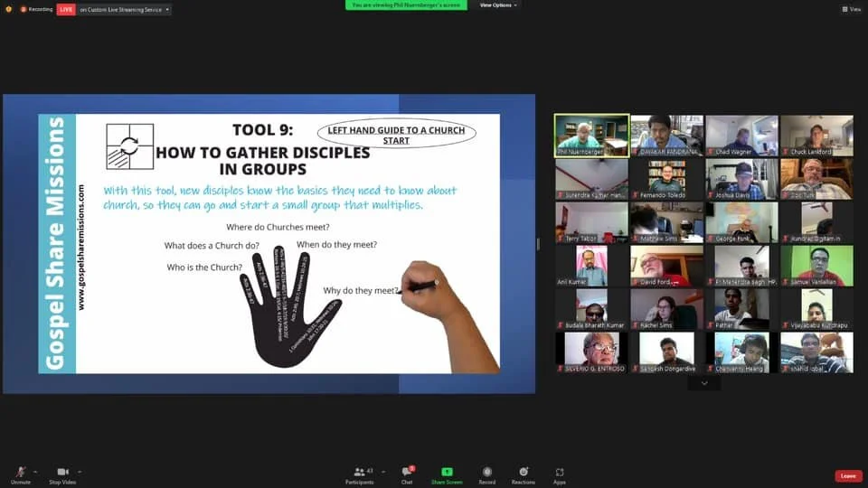This screenshot has height=488, width=868.
Task: Click muted mic icon on Shahid Iqbal's tile
Action: click(x=786, y=369)
